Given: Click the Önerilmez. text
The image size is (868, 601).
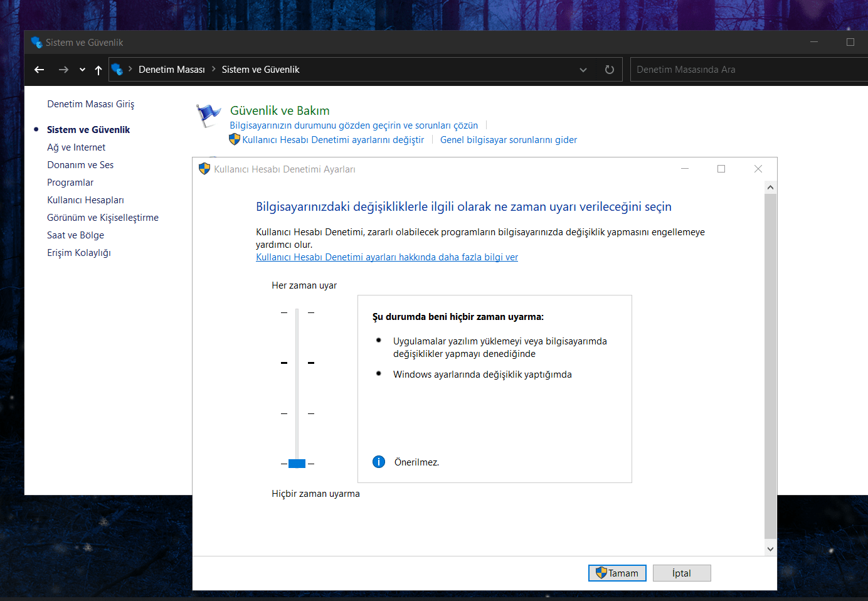Looking at the screenshot, I should [416, 462].
